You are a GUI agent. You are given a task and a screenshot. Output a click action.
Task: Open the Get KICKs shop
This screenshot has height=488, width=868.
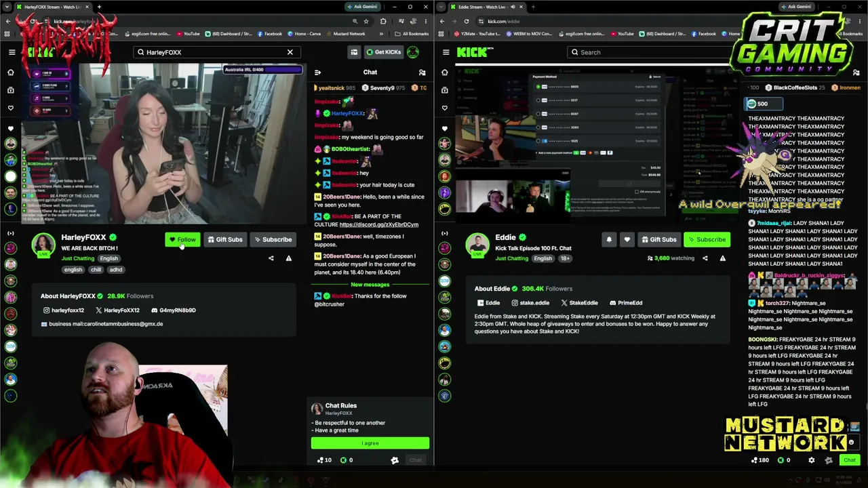384,52
